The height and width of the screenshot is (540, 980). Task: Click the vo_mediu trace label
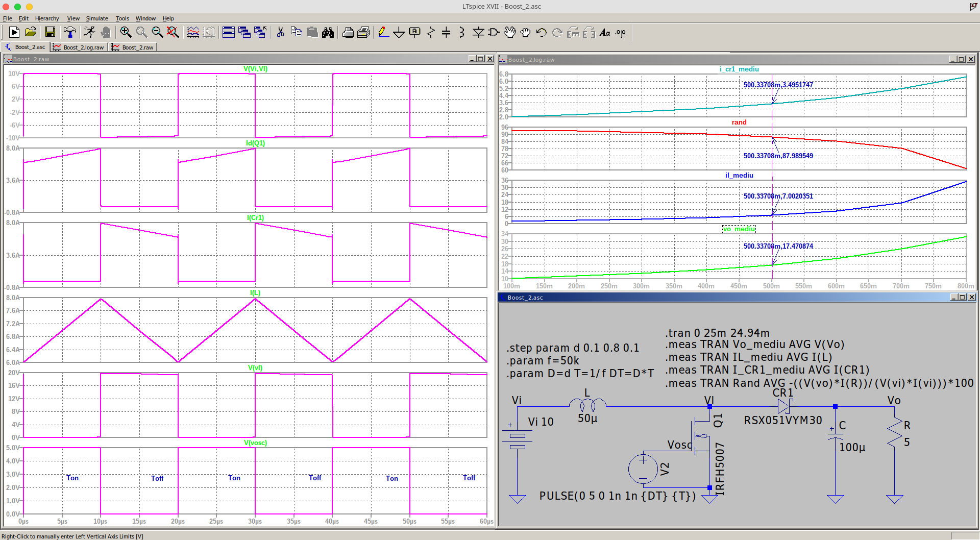pos(739,229)
